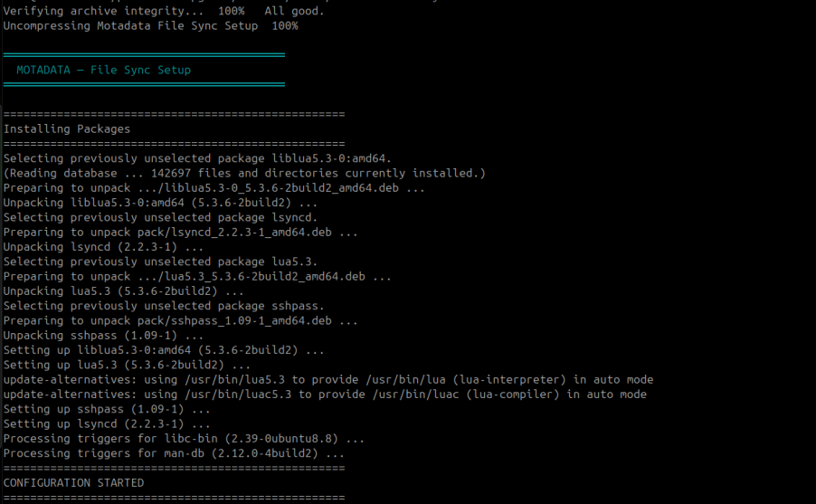Click 'Selecting previously unselected package liblua5.3-0:amd64' line
Viewport: 816px width, 504px height.
point(197,158)
